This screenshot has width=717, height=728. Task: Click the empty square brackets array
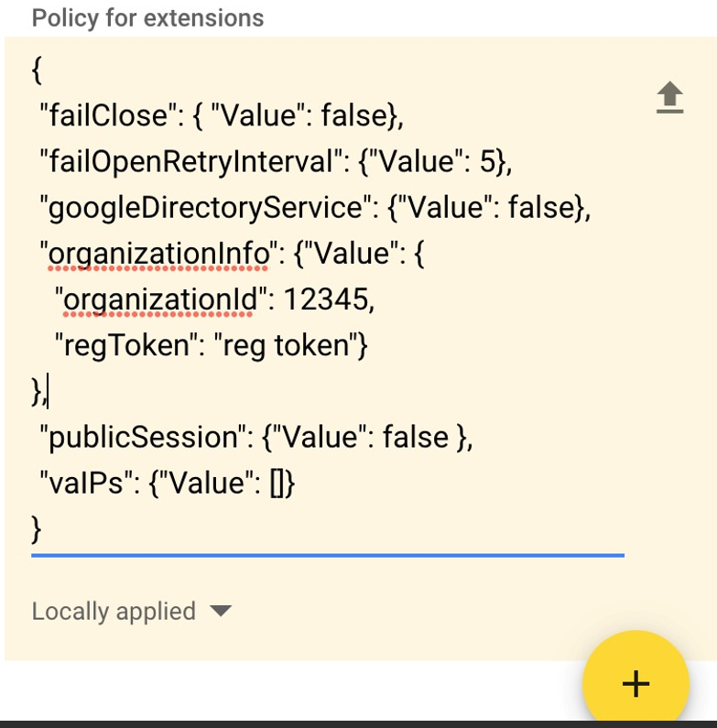tap(277, 484)
